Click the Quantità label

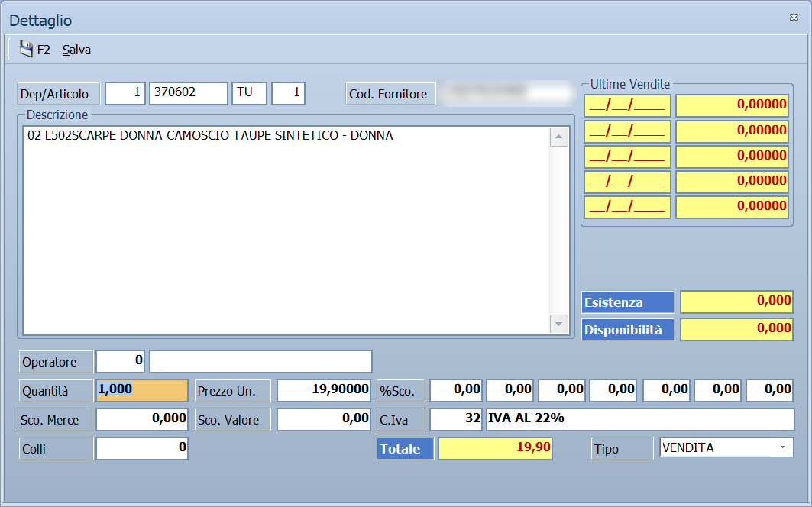[x=56, y=391]
